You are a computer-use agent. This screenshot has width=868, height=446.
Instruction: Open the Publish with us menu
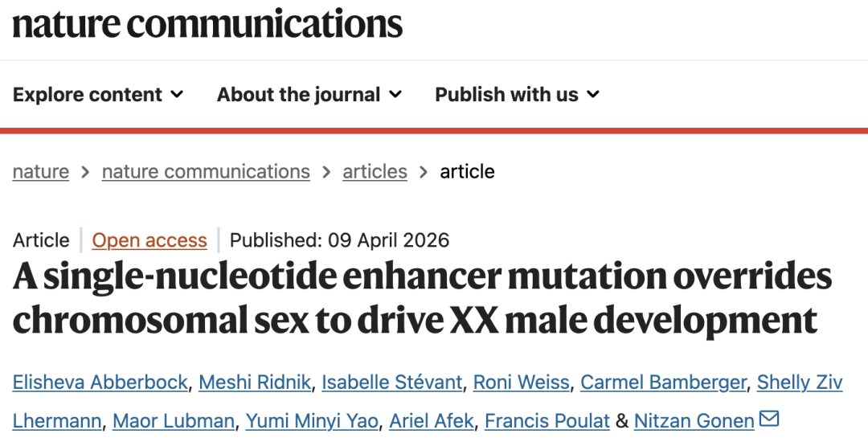click(506, 95)
